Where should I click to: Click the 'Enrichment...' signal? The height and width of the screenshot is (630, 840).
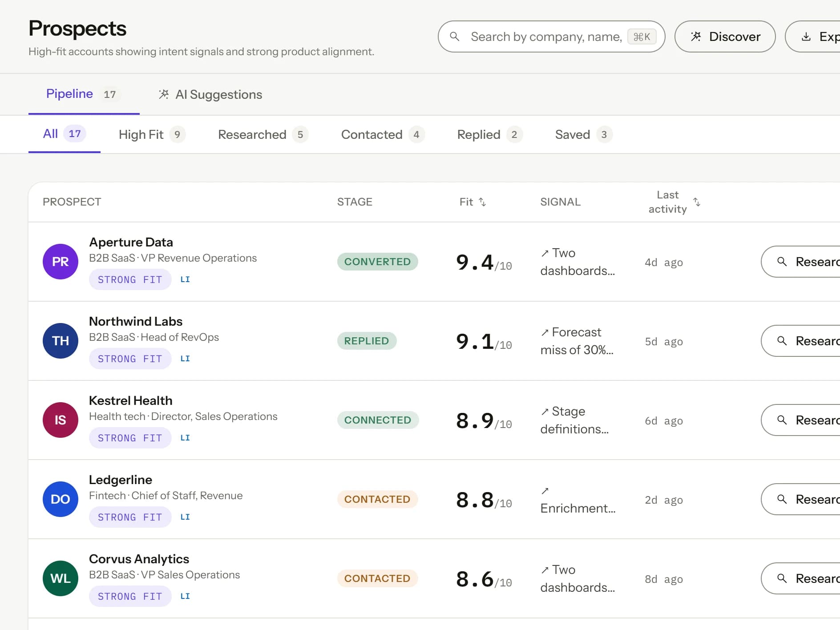tap(578, 499)
